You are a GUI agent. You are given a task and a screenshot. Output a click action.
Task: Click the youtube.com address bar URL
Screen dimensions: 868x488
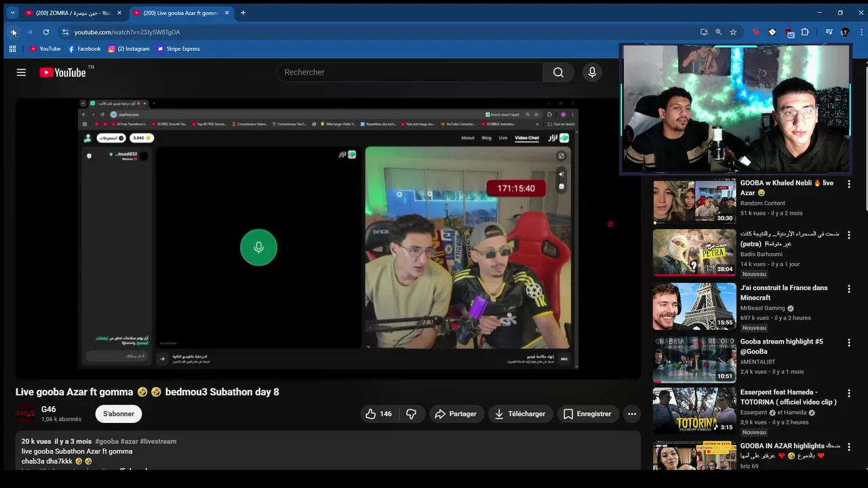click(x=127, y=32)
